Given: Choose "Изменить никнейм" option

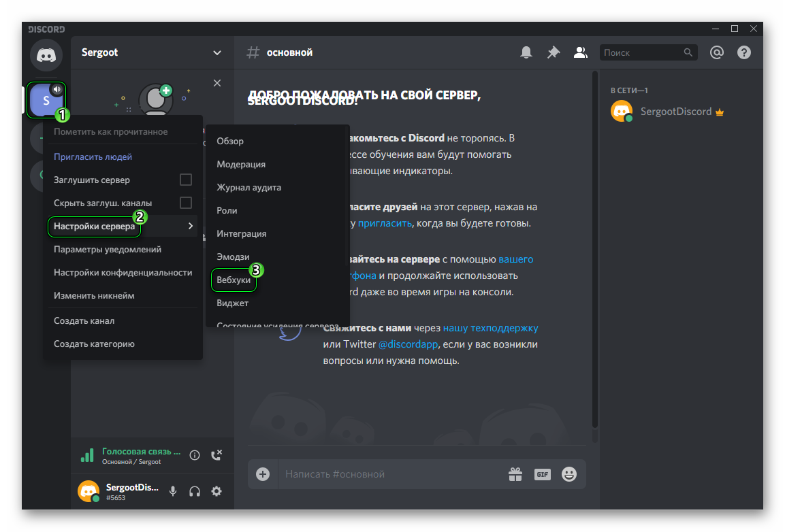Looking at the screenshot, I should pos(123,295).
